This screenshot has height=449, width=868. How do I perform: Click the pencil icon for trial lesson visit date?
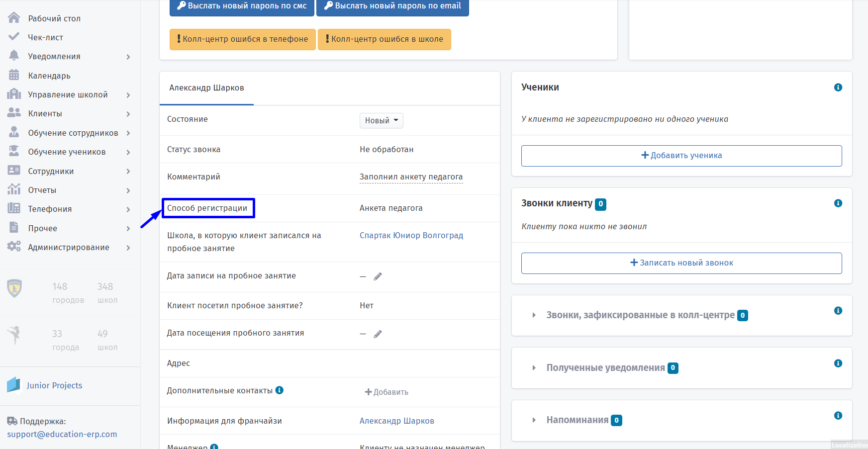click(x=378, y=334)
